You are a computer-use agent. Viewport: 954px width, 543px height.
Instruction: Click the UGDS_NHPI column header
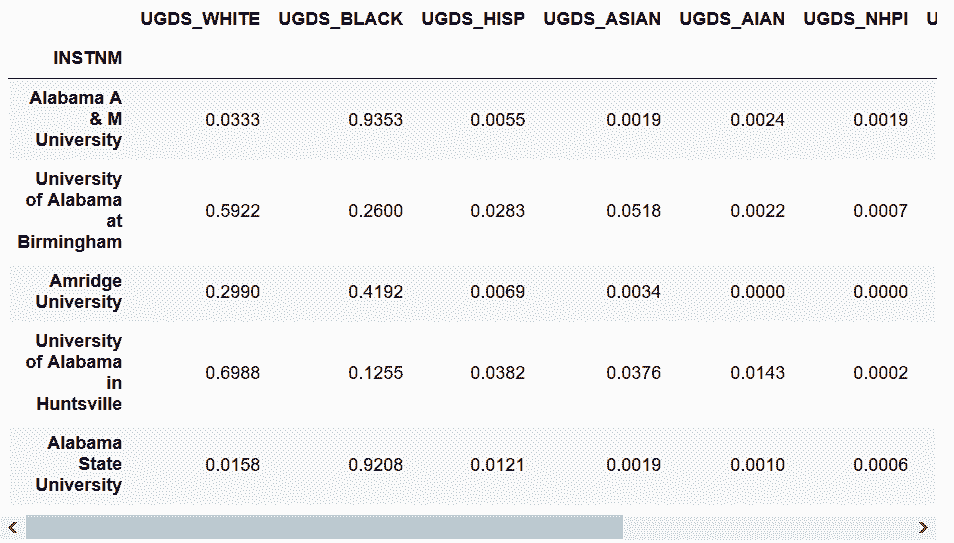click(856, 19)
